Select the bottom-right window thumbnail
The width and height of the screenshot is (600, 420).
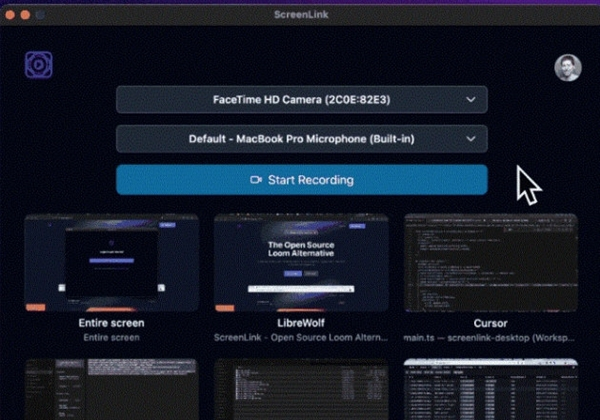click(491, 389)
